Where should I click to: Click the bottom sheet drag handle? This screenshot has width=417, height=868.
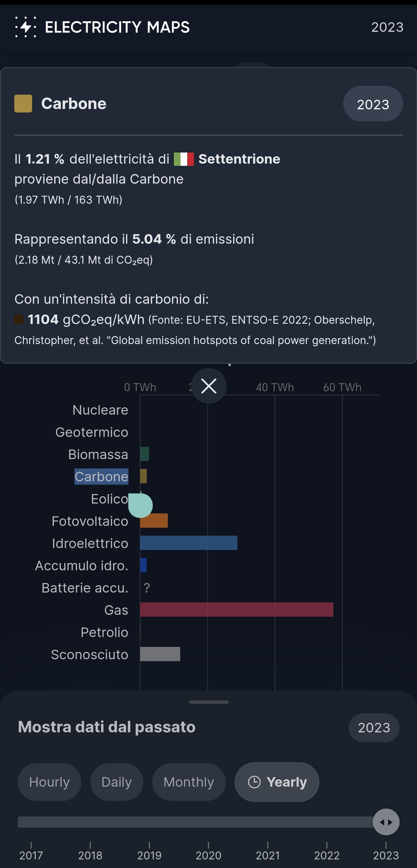pos(209,702)
